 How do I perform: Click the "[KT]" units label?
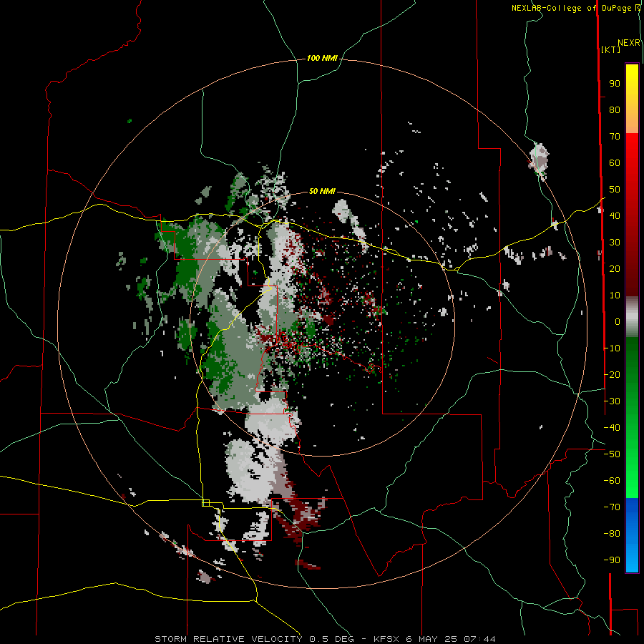(x=611, y=49)
